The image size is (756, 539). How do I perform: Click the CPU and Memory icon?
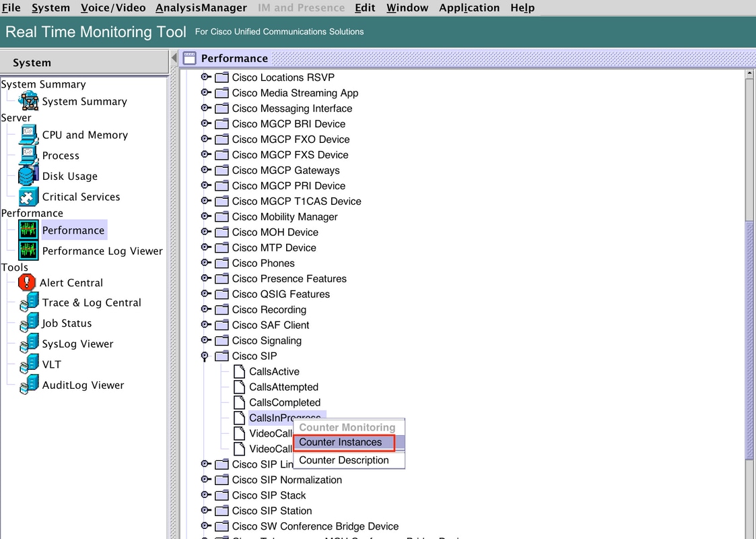click(28, 135)
